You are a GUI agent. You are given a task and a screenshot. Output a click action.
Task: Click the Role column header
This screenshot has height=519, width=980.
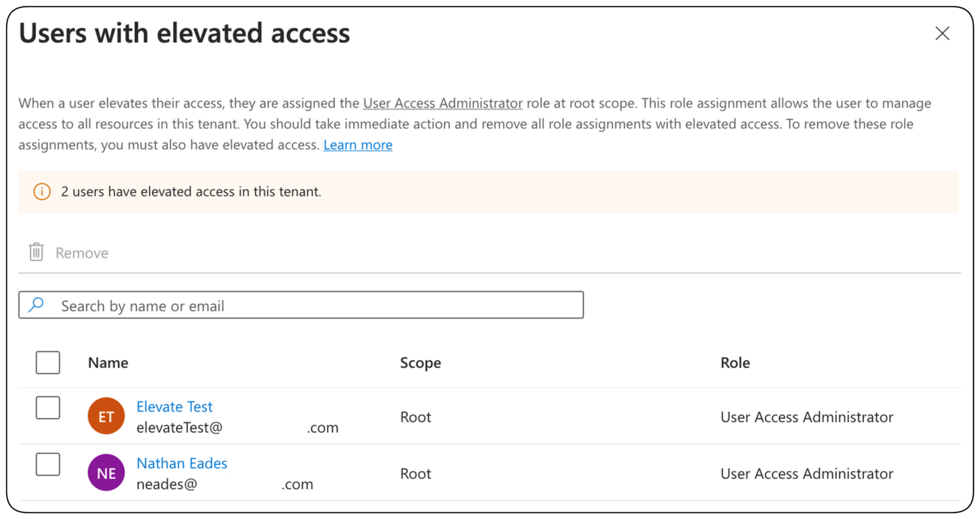pyautogui.click(x=735, y=362)
